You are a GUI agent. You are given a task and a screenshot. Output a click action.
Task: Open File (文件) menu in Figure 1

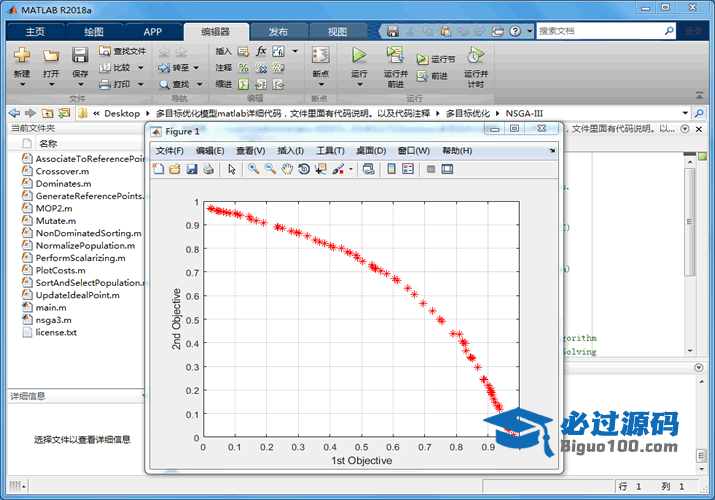point(170,151)
